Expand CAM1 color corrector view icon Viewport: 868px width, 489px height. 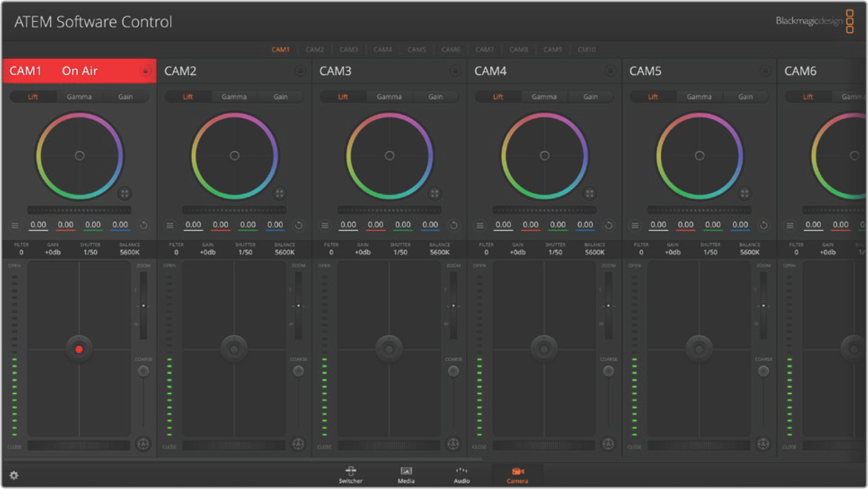click(124, 193)
